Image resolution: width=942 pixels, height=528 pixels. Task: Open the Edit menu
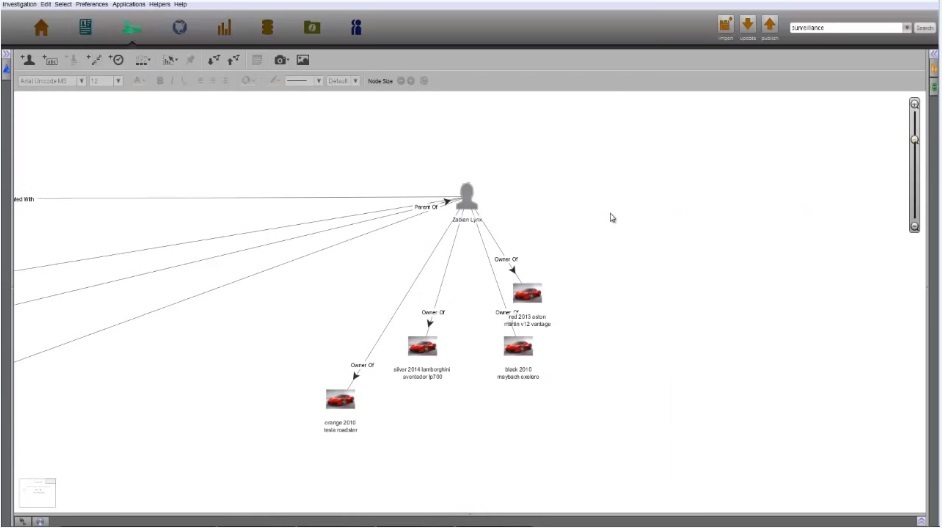[x=46, y=4]
